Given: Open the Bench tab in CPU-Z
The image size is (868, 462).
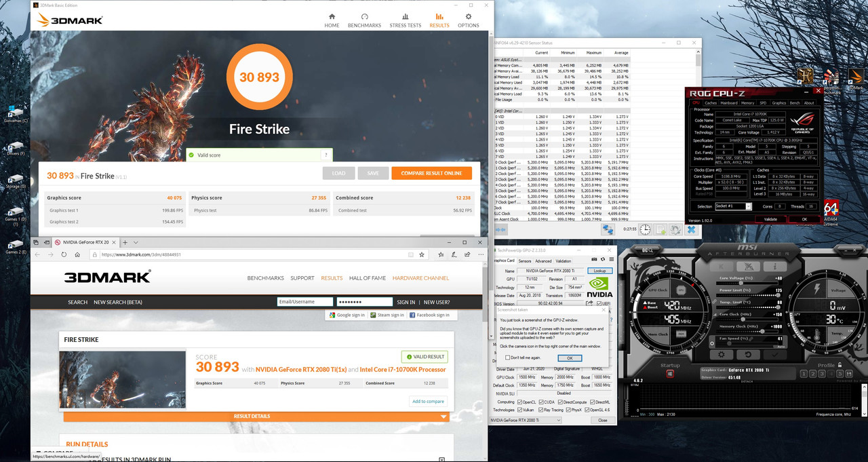Looking at the screenshot, I should click(x=795, y=103).
